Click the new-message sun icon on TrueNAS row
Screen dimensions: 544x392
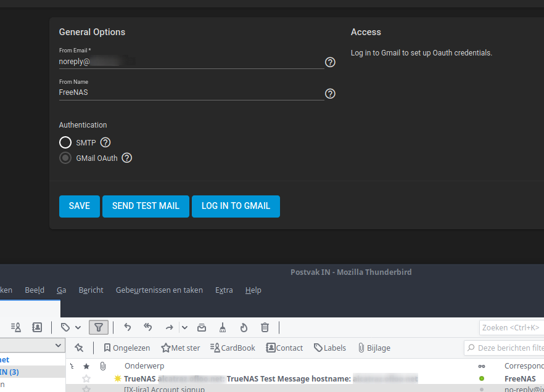coord(118,378)
